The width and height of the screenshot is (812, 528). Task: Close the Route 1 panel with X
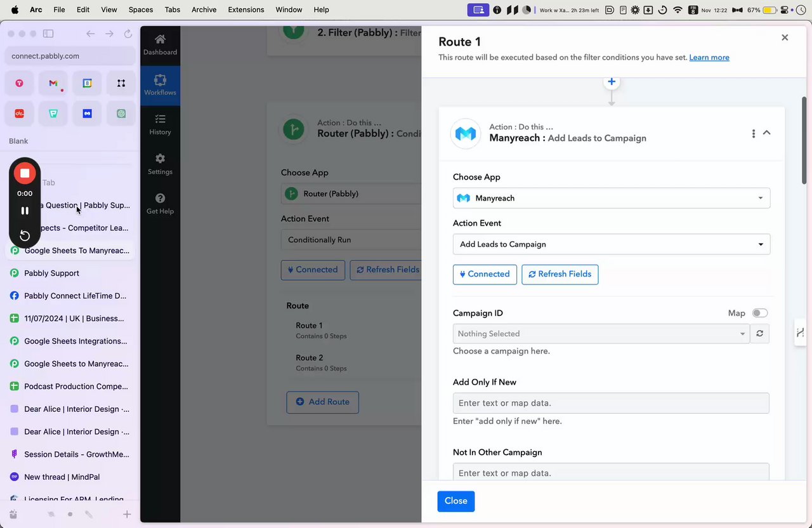(785, 37)
